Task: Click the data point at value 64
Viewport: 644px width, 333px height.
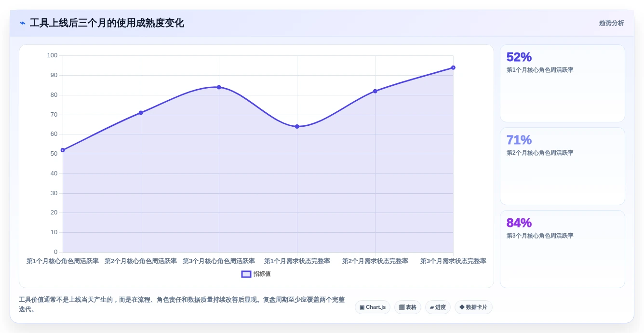Action: 297,126
